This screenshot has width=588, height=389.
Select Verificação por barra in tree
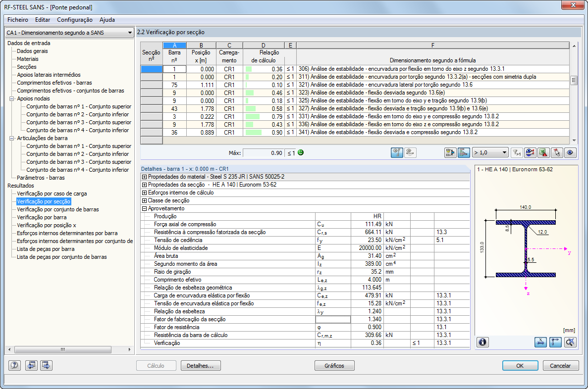point(42,217)
